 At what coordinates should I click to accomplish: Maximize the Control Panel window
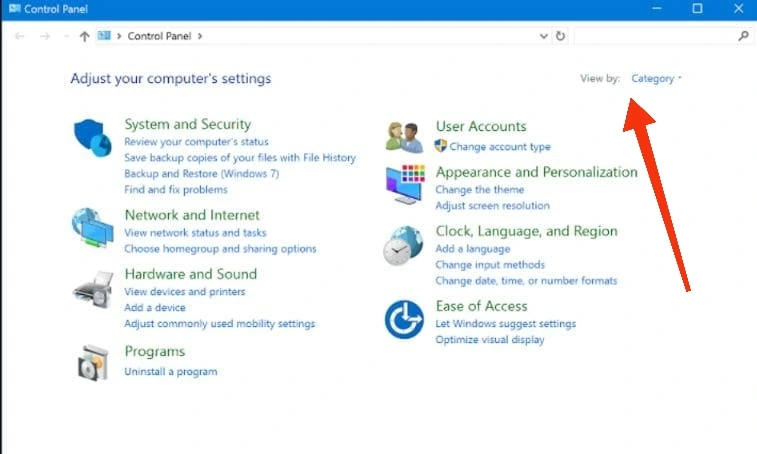pyautogui.click(x=697, y=8)
